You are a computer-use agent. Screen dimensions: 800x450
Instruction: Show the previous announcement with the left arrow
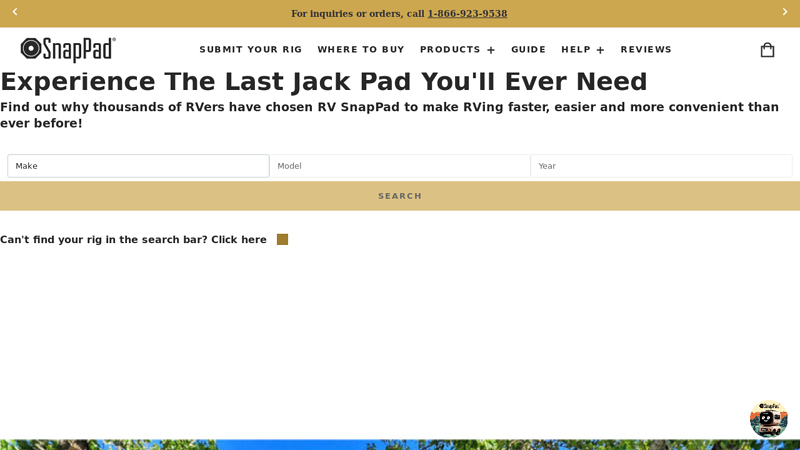tap(15, 12)
